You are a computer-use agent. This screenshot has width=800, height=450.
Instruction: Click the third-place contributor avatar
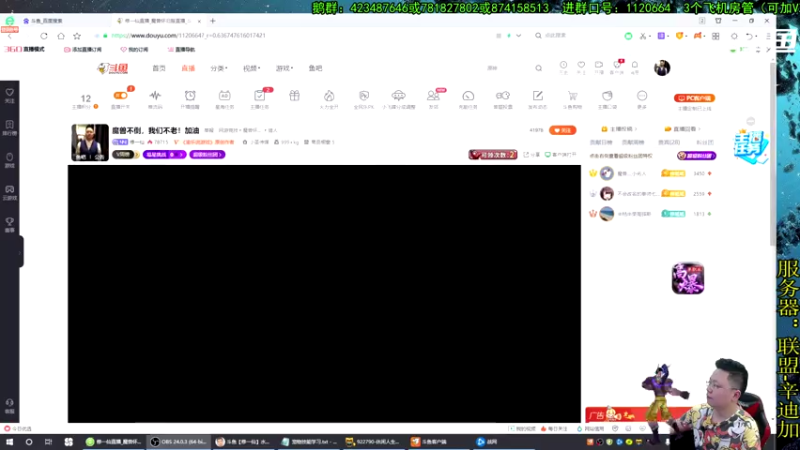(x=607, y=214)
